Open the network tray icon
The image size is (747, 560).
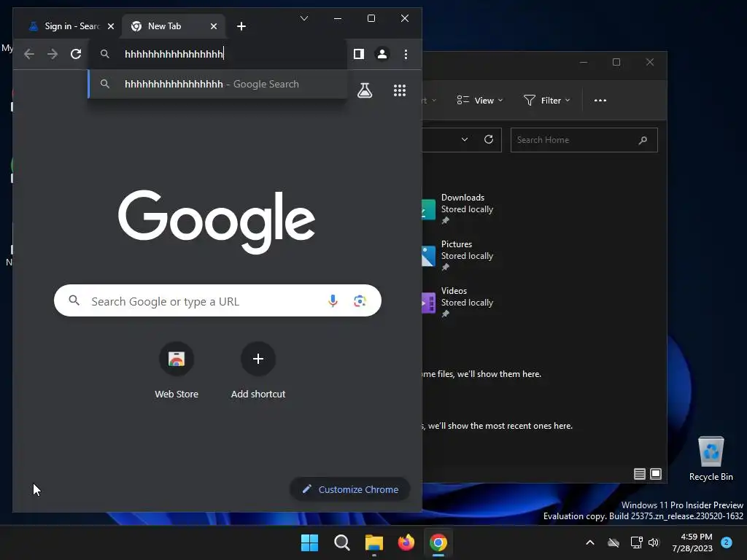coord(636,542)
